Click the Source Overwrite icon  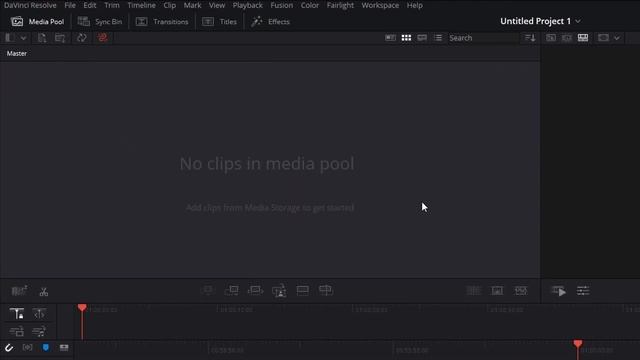click(x=326, y=291)
